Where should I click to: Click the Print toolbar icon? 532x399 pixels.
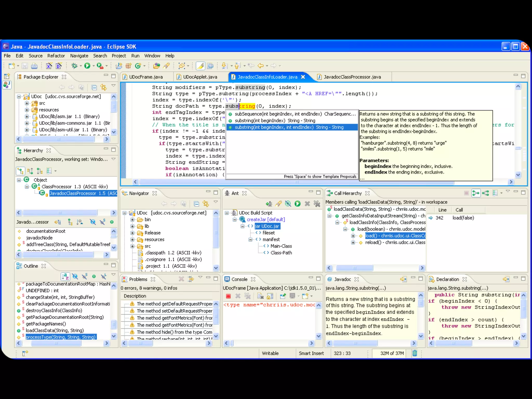[x=34, y=66]
